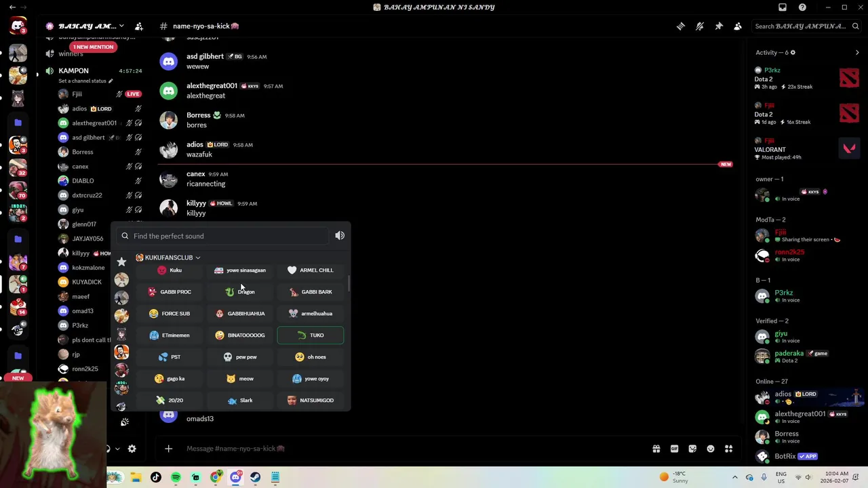The image size is (868, 488).
Task: Play the meow sound
Action: tap(240, 378)
